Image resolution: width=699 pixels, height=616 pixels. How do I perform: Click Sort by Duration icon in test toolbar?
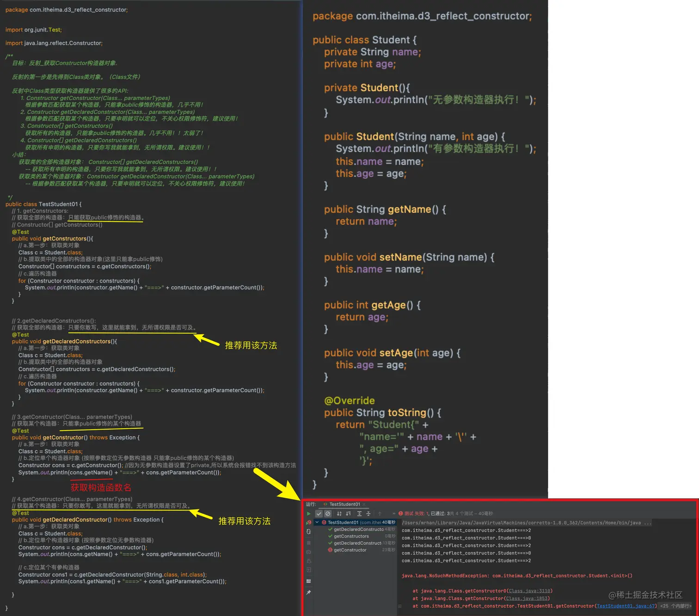click(x=348, y=513)
